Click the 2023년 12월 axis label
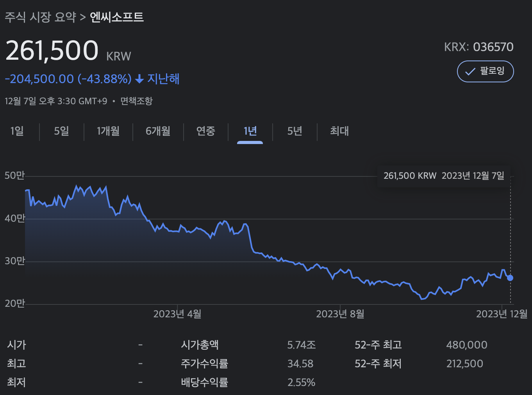This screenshot has height=395, width=532. tap(502, 314)
